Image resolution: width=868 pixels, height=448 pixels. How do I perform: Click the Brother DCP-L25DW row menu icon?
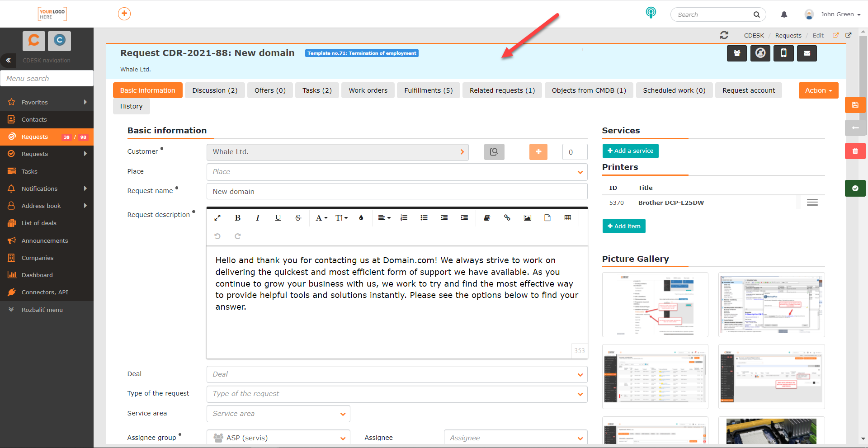point(812,203)
